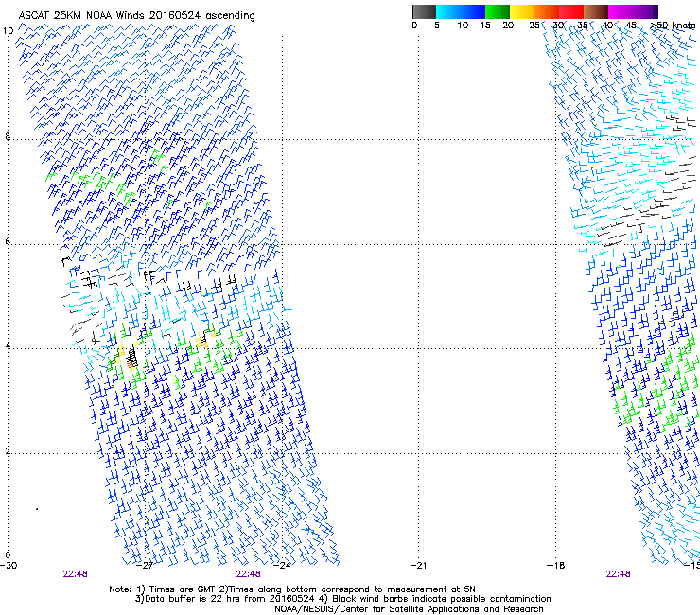Click the '15' label under the color bar
The height and width of the screenshot is (615, 700).
tap(485, 26)
